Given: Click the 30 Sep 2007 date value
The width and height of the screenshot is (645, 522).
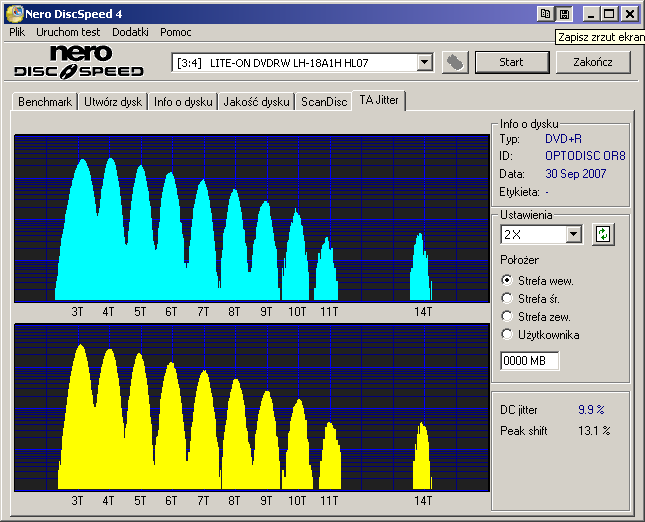Looking at the screenshot, I should pyautogui.click(x=575, y=174).
